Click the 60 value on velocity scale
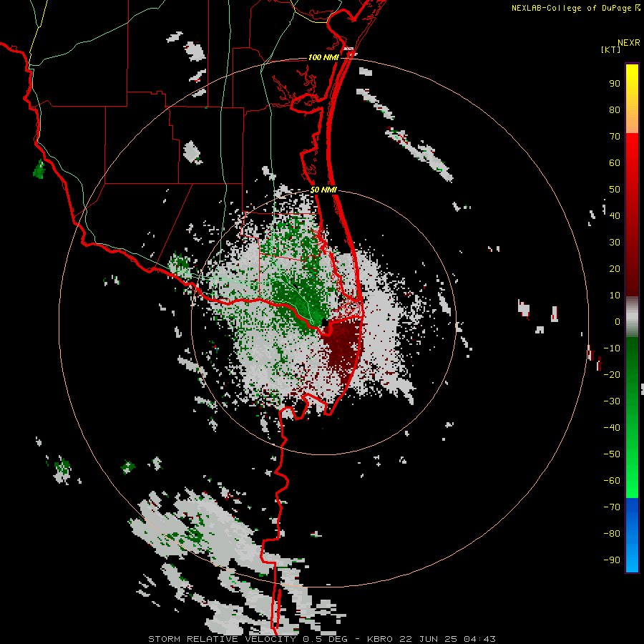This screenshot has height=644, width=644. pos(615,163)
